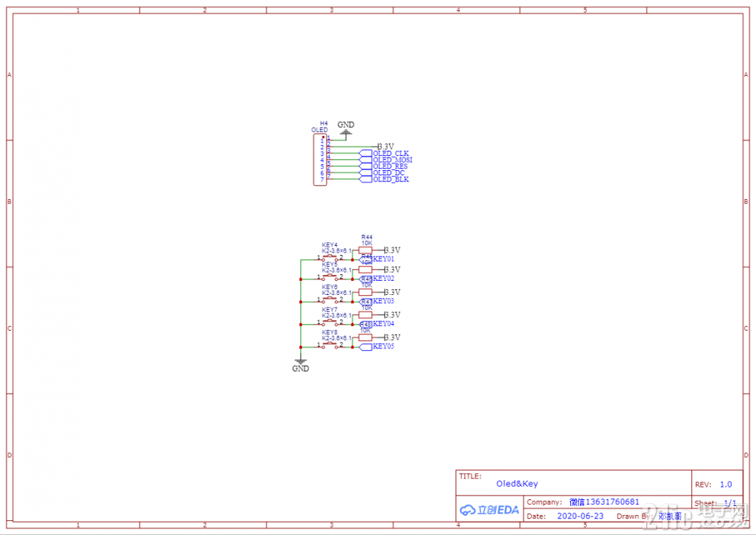Viewport: 756px width, 535px height.
Task: Click the KEY5 designator text
Action: 330,265
